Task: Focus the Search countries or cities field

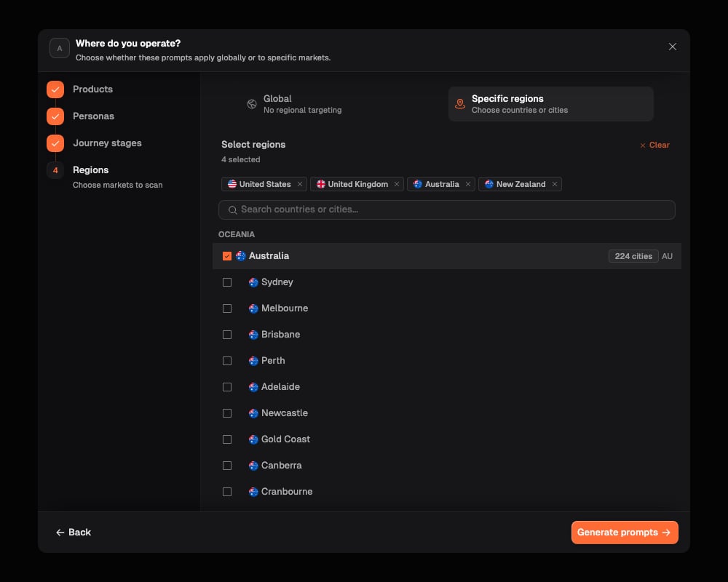Action: pos(447,210)
